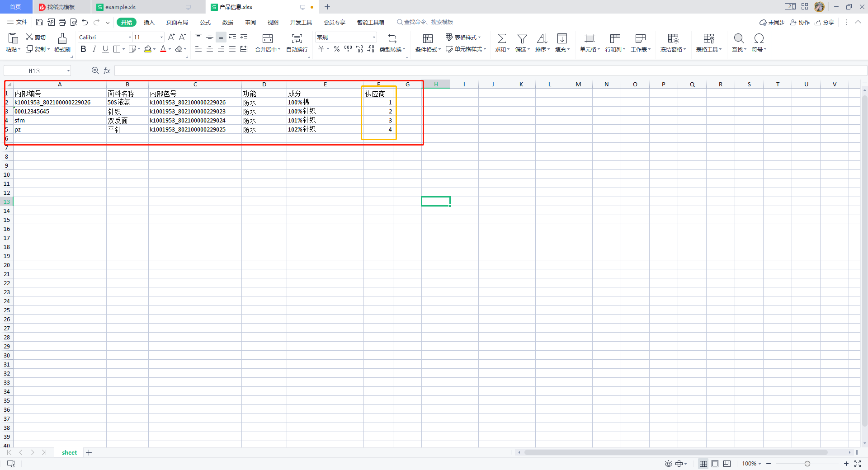Toggle eye protection mode in status bar
The image size is (868, 470).
coord(668,464)
